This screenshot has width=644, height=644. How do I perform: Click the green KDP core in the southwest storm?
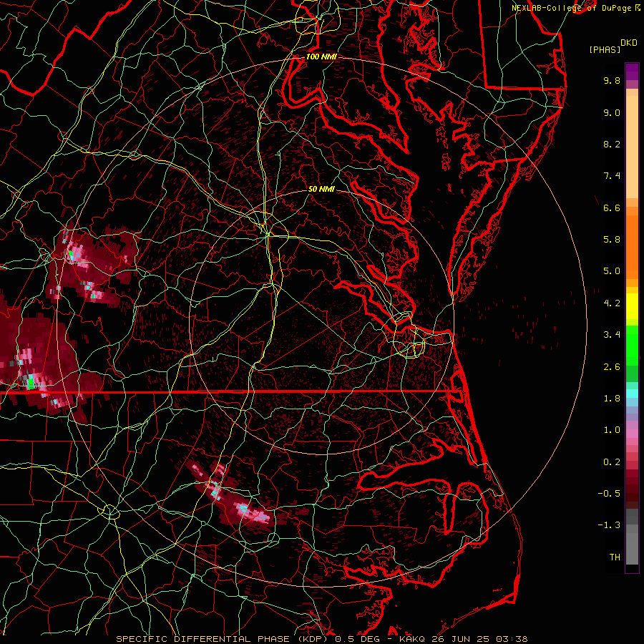[x=31, y=383]
